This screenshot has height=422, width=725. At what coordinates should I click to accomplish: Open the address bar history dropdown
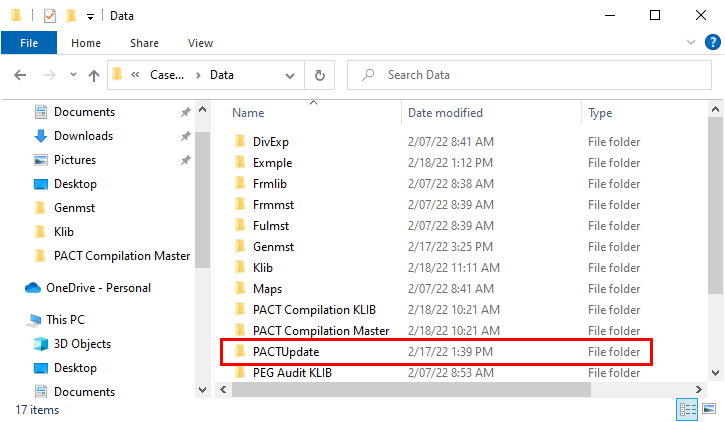point(290,75)
